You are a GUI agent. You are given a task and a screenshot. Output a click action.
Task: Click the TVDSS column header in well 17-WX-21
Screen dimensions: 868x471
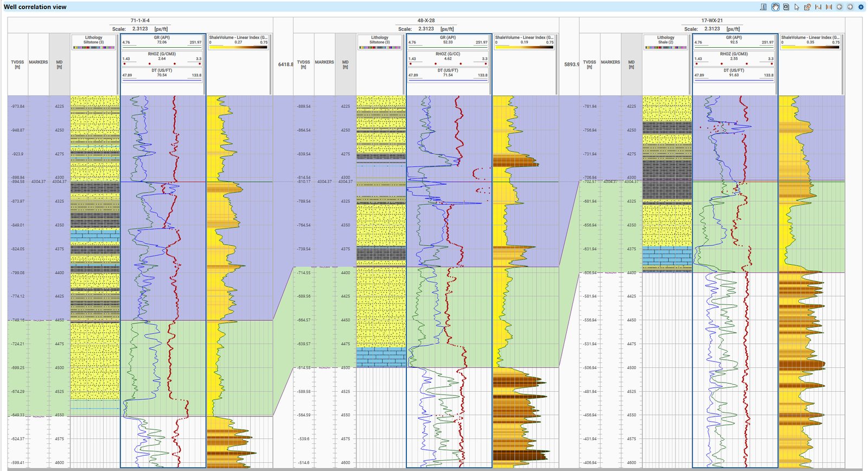coord(589,64)
